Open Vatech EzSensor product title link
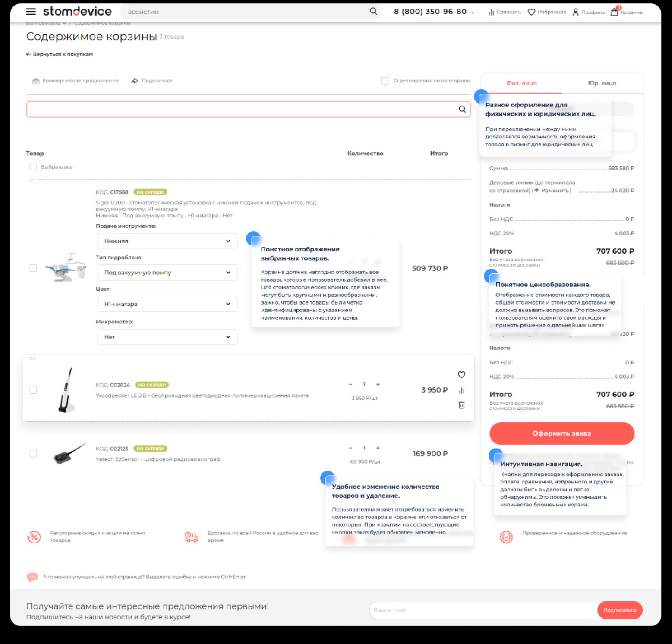The width and height of the screenshot is (672, 644). pyautogui.click(x=158, y=459)
